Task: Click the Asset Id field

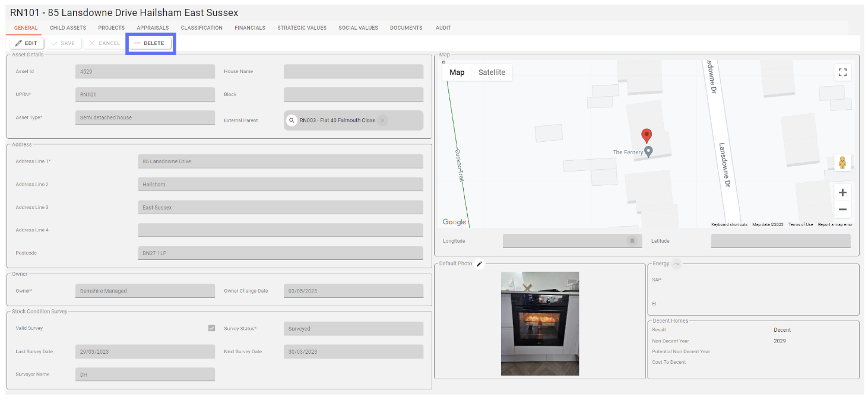Action: (145, 71)
